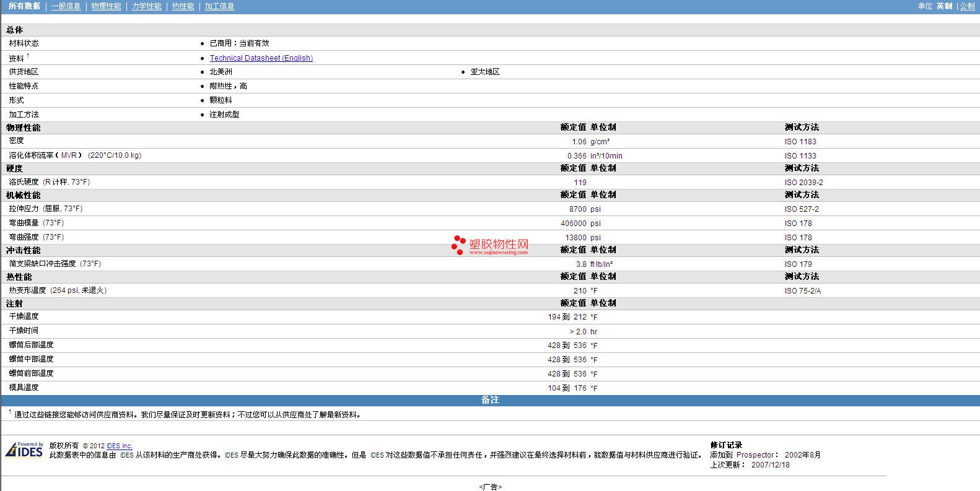This screenshot has height=491, width=980.
Task: Select 英制 units option
Action: (944, 6)
